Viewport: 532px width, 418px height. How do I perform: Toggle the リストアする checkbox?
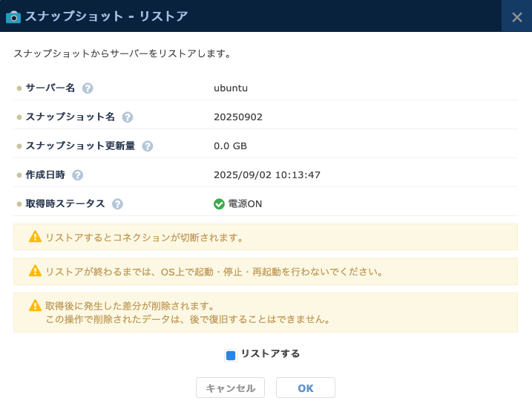(x=230, y=356)
